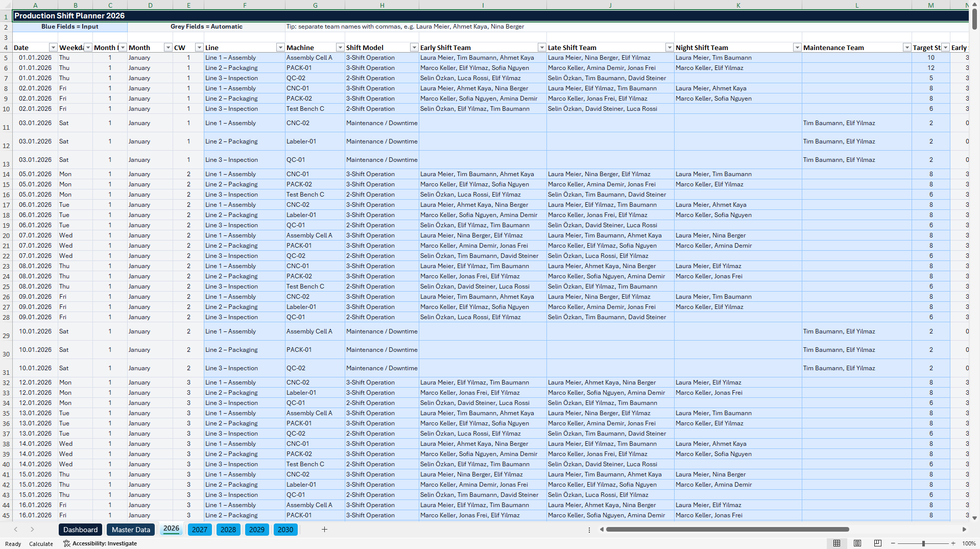980x549 pixels.
Task: Open the Early Shift Team filter dropdown
Action: coord(541,47)
